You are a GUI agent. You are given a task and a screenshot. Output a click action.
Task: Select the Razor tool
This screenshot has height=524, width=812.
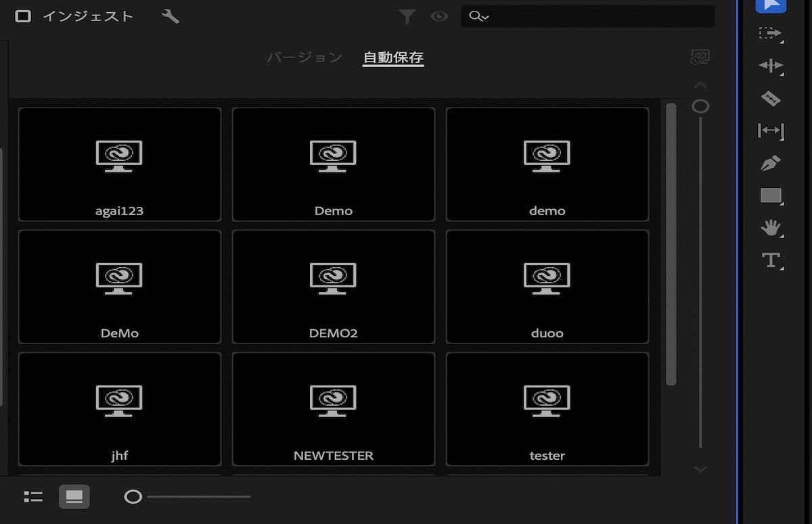point(771,99)
